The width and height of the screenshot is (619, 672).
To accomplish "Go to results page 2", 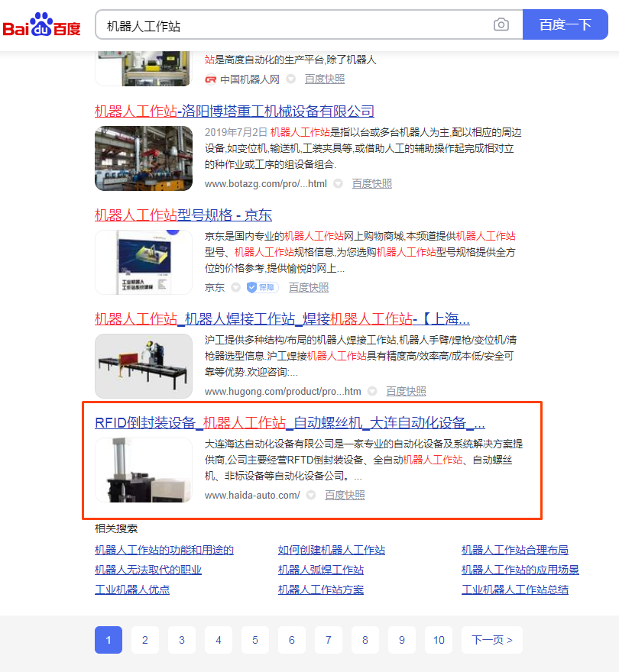I will click(x=145, y=640).
